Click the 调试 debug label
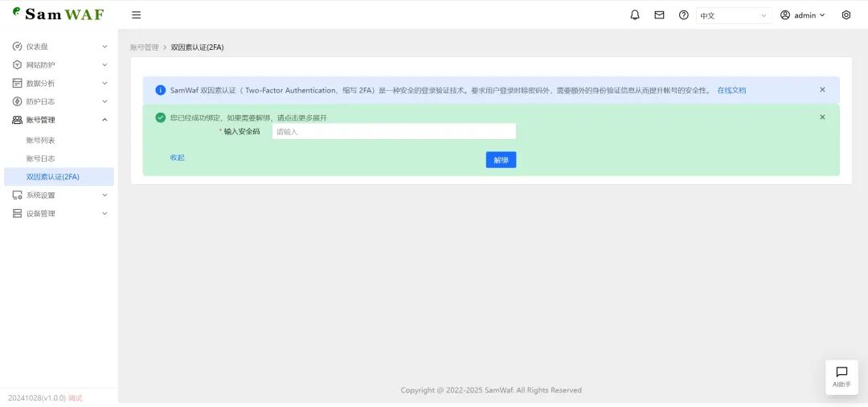Viewport: 868px width, 407px height. coord(76,398)
